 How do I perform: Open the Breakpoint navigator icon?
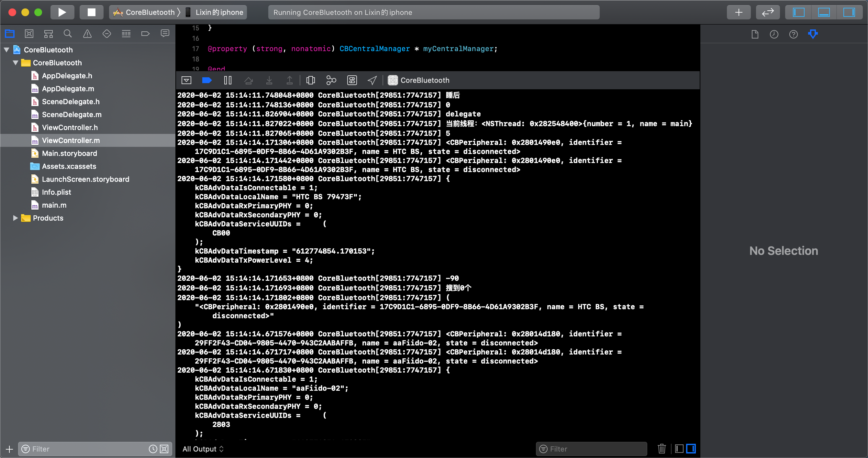[x=145, y=34]
